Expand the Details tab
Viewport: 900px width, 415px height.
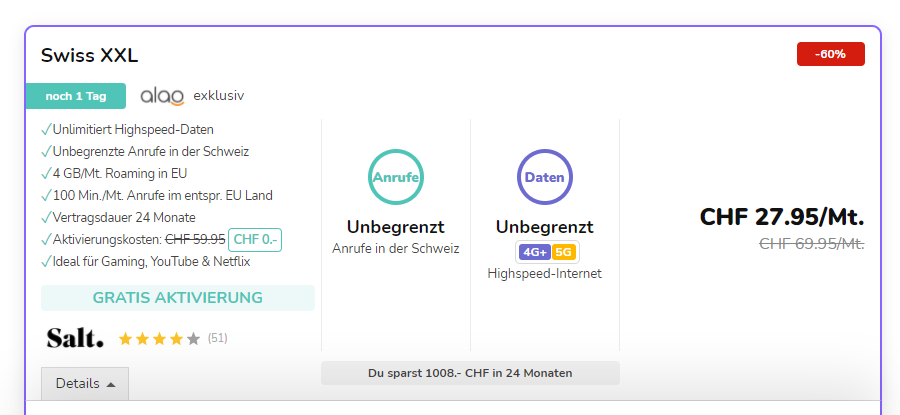[x=85, y=384]
